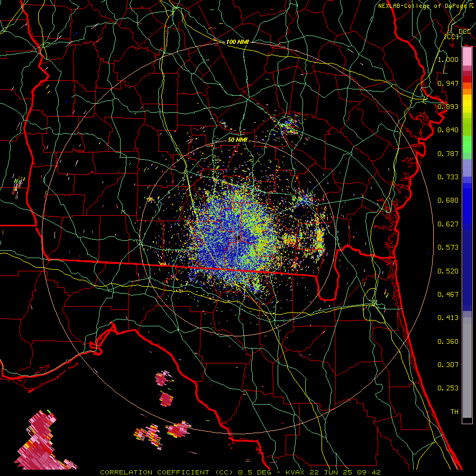Click the TH threshold label on scale
The image size is (476, 476).
454,412
